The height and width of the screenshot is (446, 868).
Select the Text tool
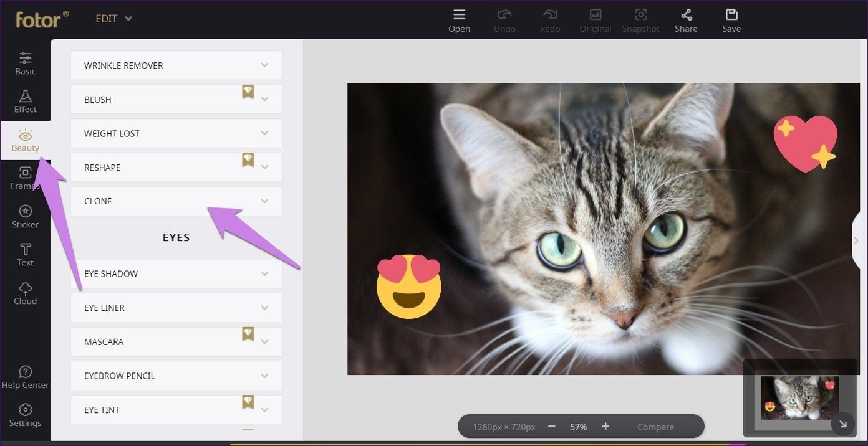click(x=25, y=255)
